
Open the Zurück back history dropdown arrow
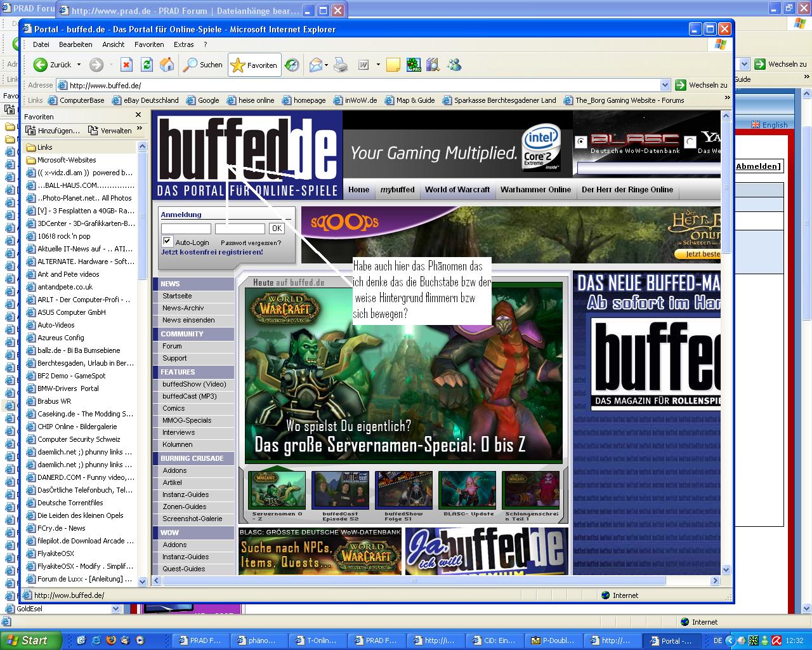(79, 65)
